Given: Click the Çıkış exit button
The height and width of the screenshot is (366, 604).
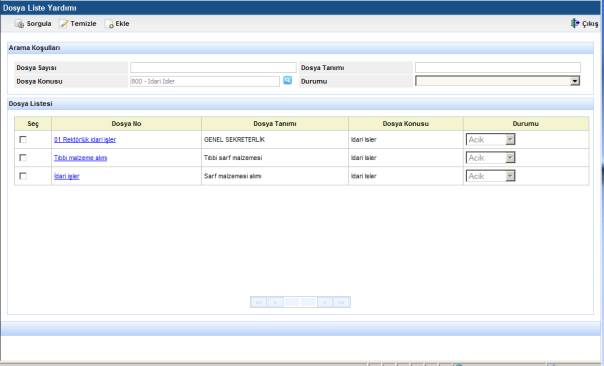Looking at the screenshot, I should point(584,24).
